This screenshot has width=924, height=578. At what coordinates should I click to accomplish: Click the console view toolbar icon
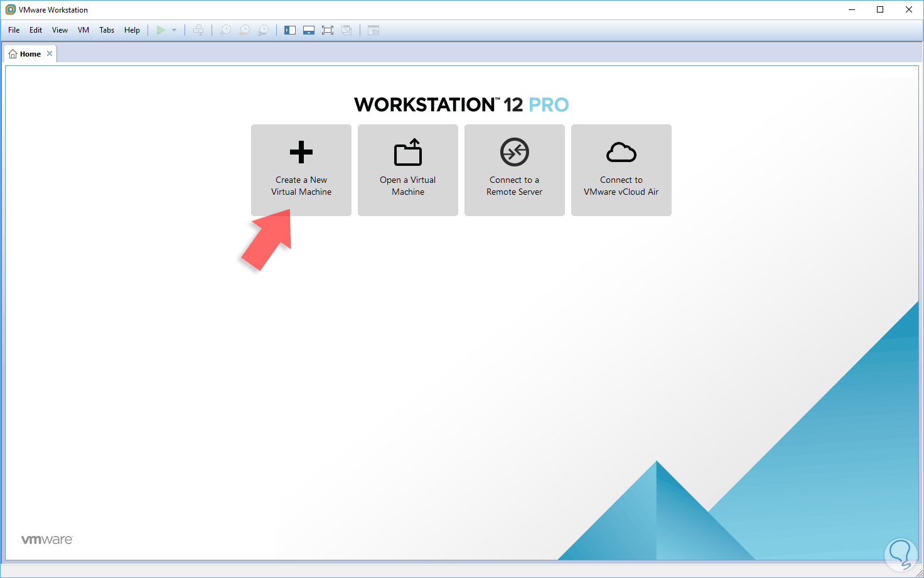click(x=373, y=30)
